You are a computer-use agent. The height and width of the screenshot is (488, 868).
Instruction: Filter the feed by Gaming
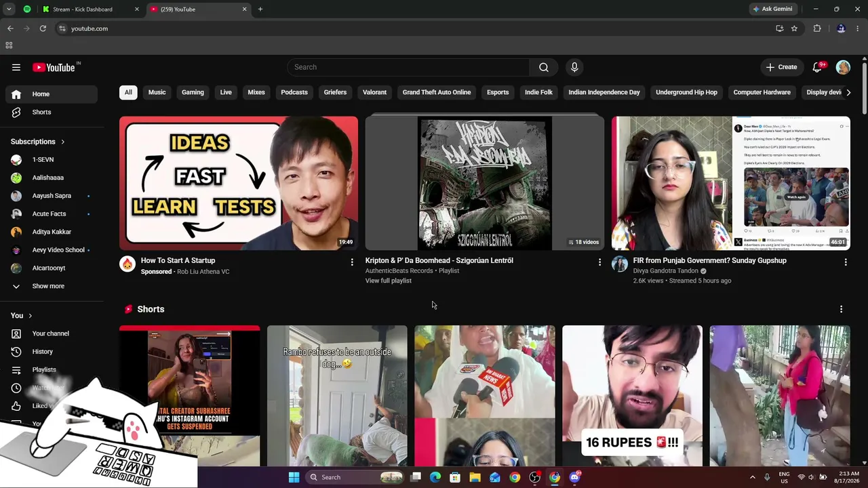[193, 92]
